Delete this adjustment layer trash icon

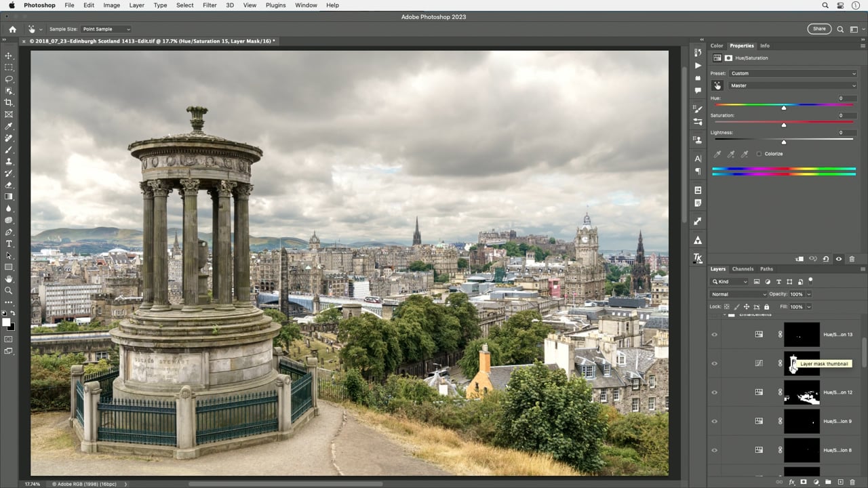852,259
